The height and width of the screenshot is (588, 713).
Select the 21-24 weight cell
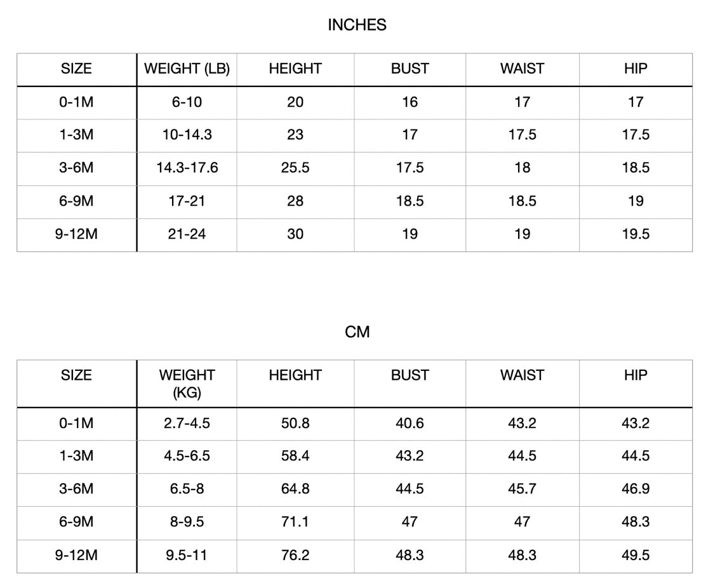[x=187, y=234]
